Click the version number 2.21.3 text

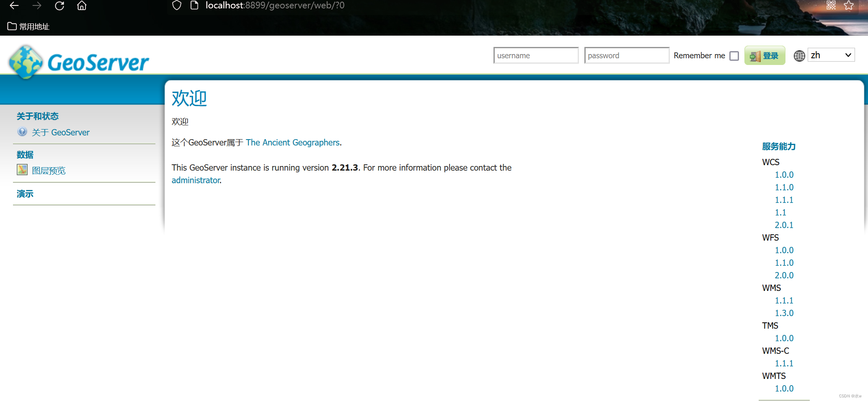[345, 168]
